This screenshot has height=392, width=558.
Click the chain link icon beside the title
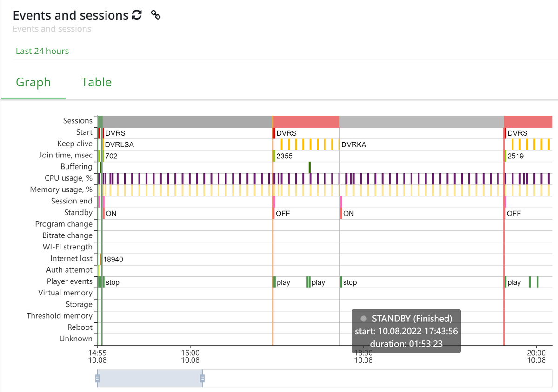tap(156, 15)
